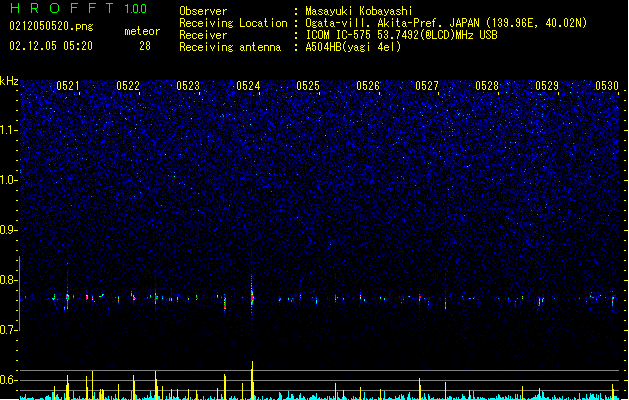
Task: Click the 'meteor' label
Action: [x=142, y=31]
